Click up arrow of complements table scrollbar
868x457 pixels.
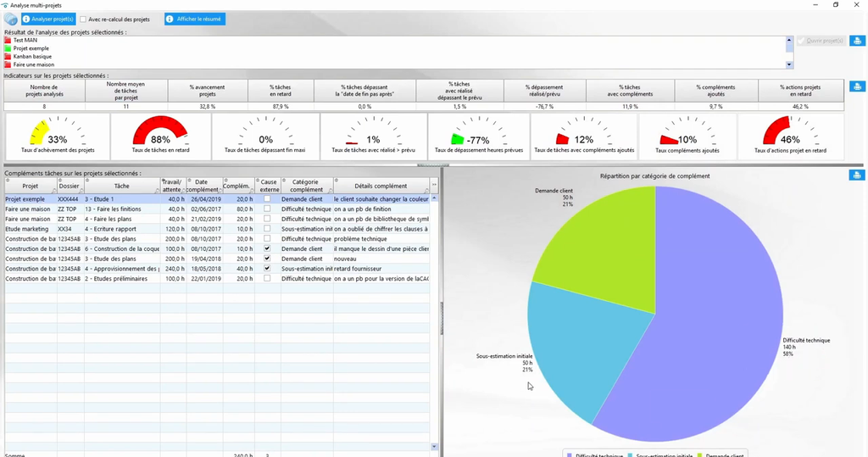434,198
